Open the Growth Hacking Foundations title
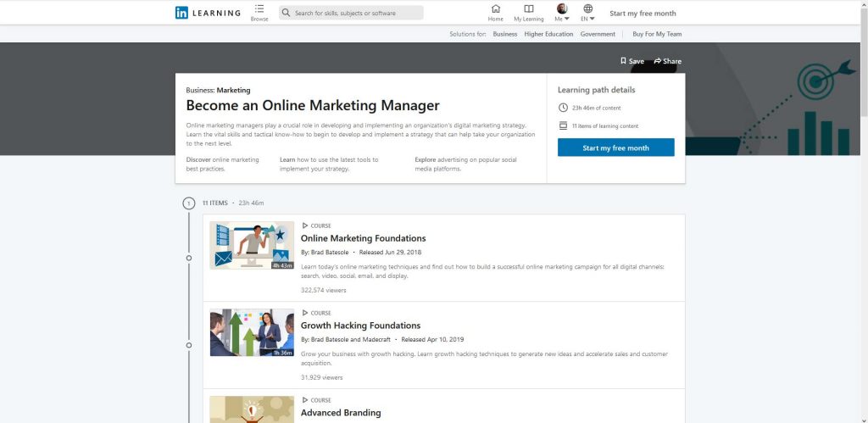Image resolution: width=868 pixels, height=423 pixels. click(x=360, y=326)
